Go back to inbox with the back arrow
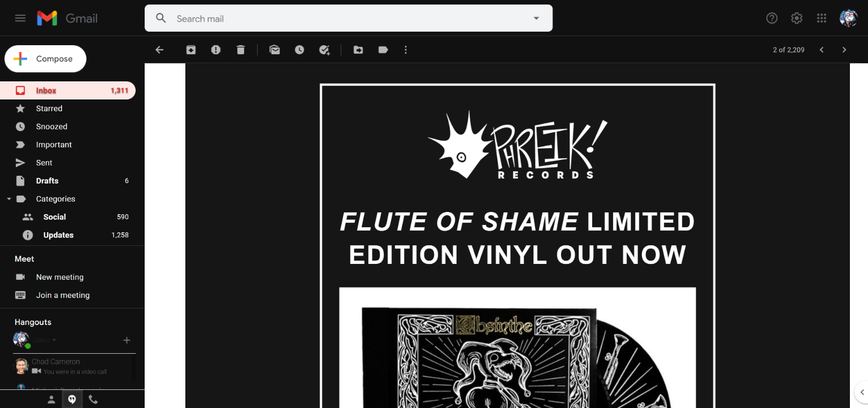The width and height of the screenshot is (868, 408). 159,50
